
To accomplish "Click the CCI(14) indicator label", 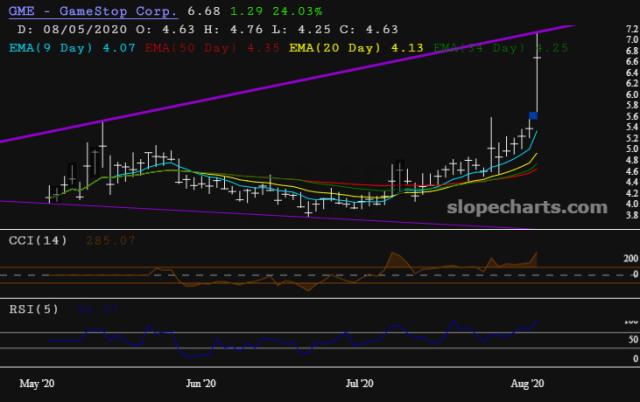I will point(38,240).
